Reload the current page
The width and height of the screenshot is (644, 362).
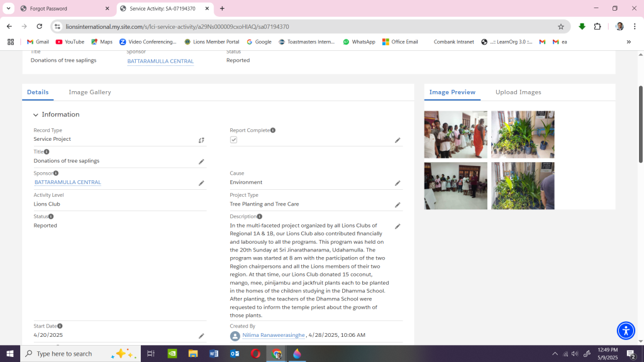(x=40, y=26)
